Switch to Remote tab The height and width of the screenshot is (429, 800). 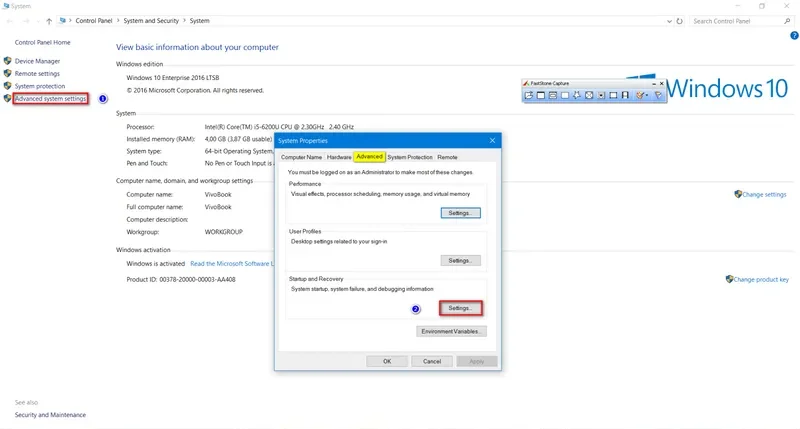447,157
